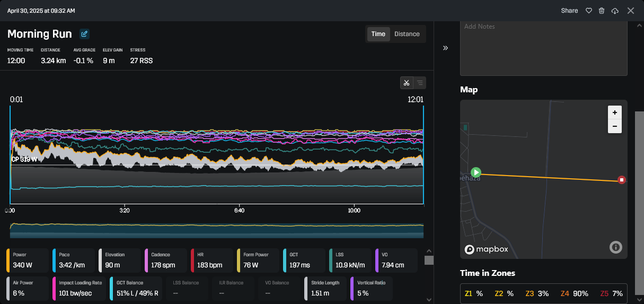Open the map info attribution icon
The height and width of the screenshot is (304, 644).
(615, 247)
